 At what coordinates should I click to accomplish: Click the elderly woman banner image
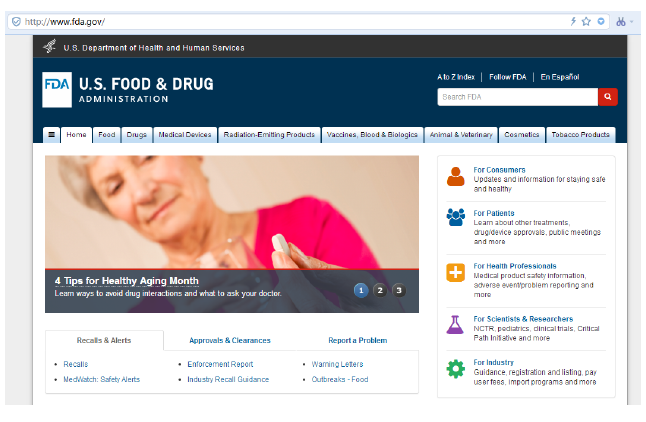pos(232,212)
